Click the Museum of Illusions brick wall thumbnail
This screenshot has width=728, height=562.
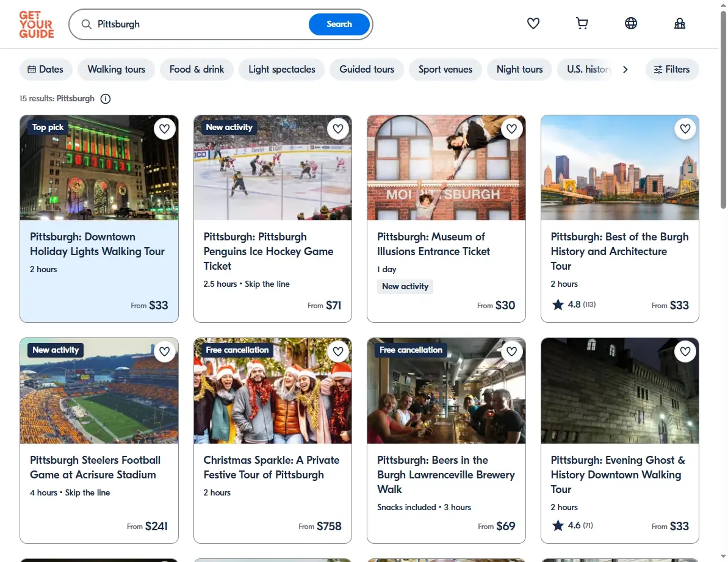446,168
